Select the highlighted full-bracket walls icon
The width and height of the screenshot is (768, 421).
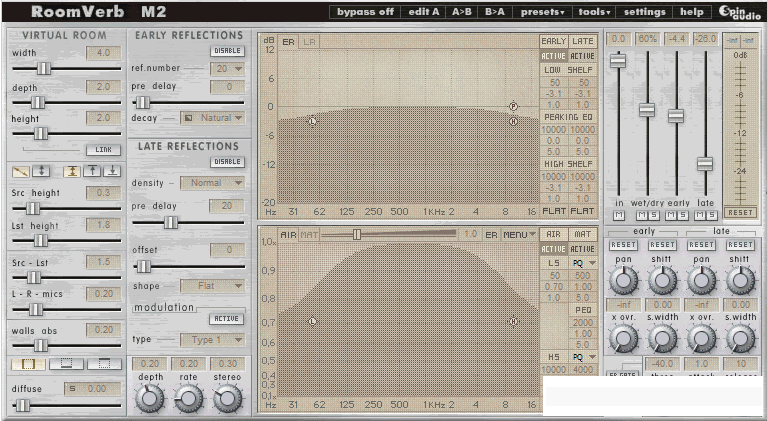click(28, 364)
